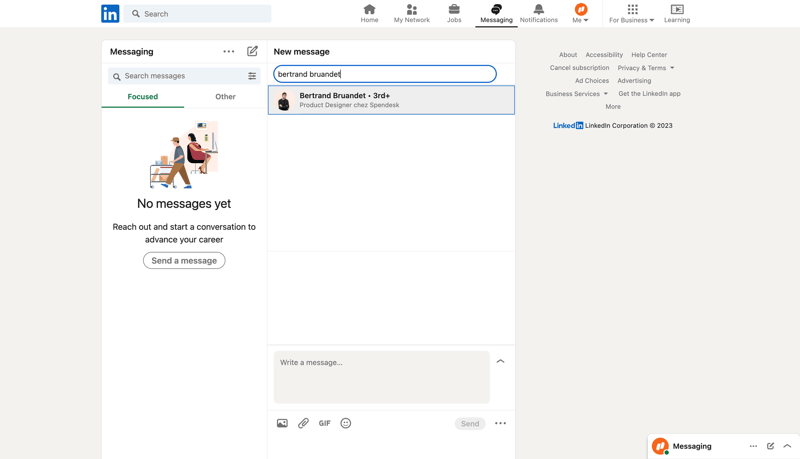Switch to the Focused tab
The height and width of the screenshot is (459, 800).
[143, 96]
